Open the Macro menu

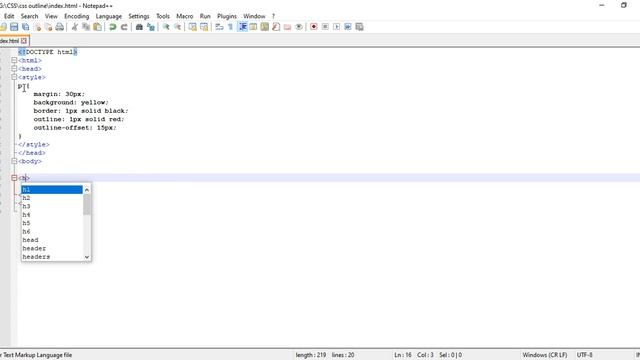click(x=184, y=16)
